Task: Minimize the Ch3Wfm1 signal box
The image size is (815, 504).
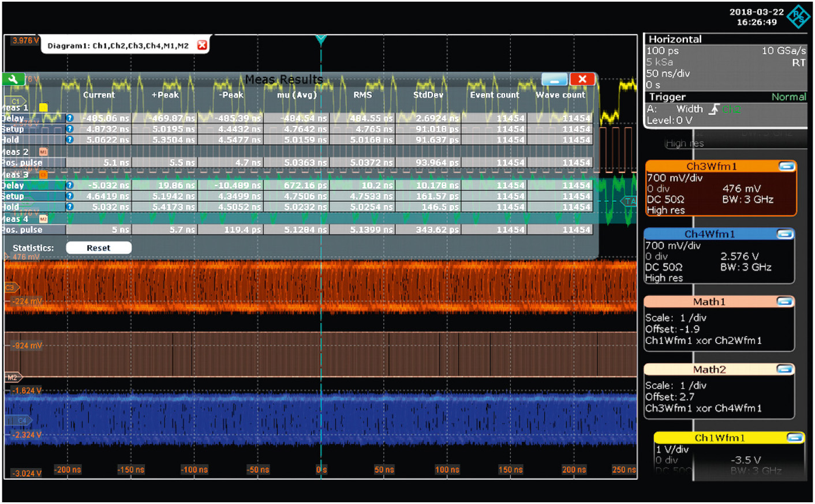Action: (786, 166)
